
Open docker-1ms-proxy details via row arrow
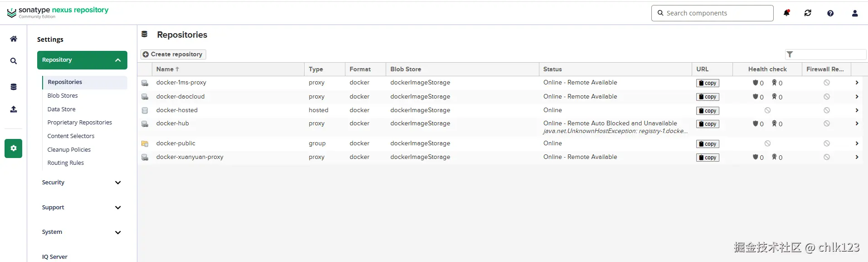point(857,83)
